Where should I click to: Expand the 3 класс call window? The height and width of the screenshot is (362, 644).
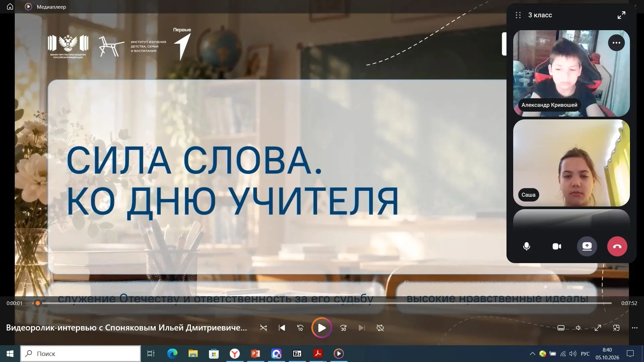622,15
